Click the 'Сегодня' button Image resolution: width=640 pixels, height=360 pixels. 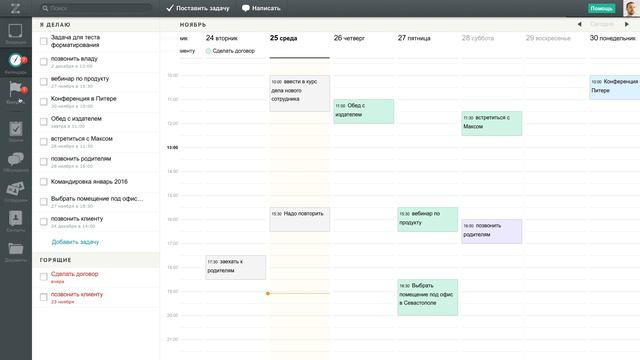point(602,24)
